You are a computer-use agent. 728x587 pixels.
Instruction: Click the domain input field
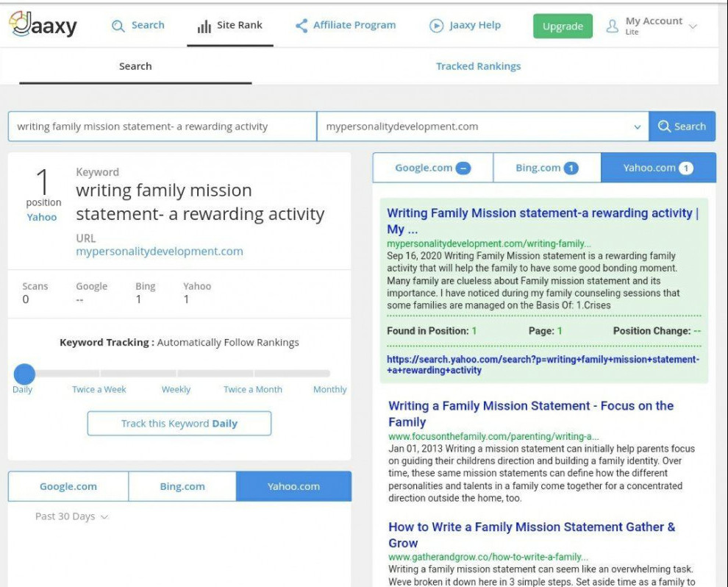point(483,127)
